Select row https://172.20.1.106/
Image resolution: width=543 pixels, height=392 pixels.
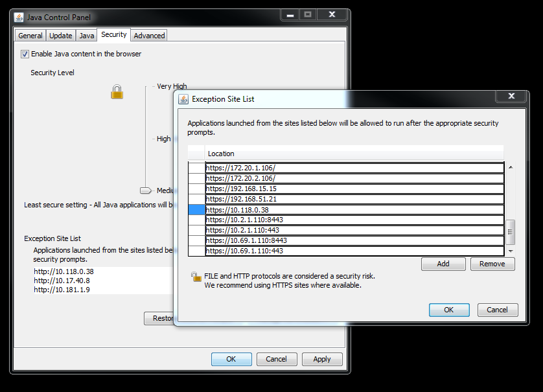pos(354,168)
